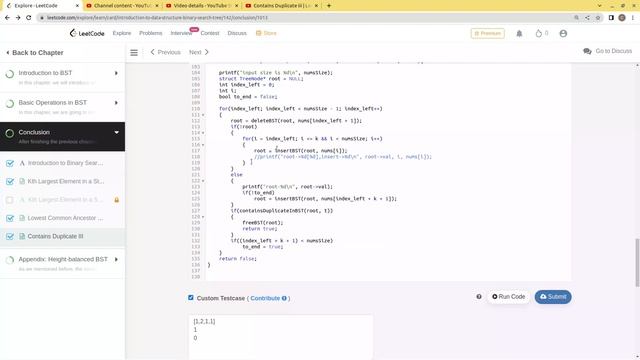Click the Premium button
The image size is (640, 360).
(x=488, y=33)
